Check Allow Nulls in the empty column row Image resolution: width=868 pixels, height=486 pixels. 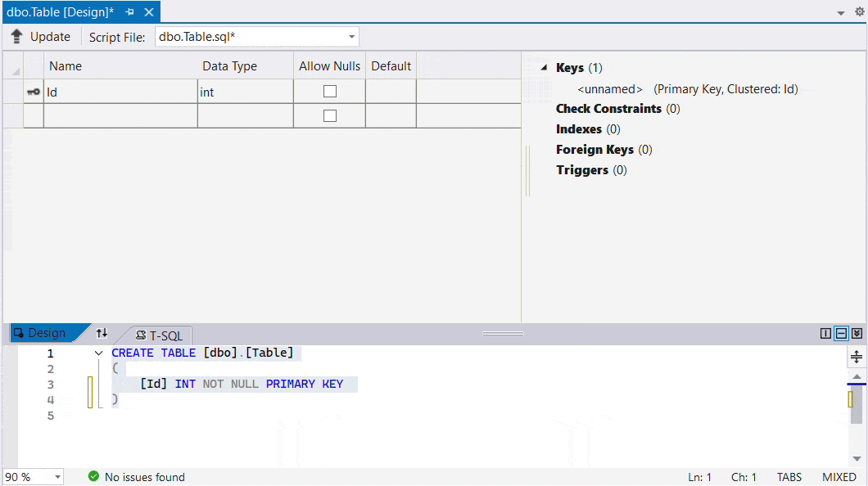329,115
